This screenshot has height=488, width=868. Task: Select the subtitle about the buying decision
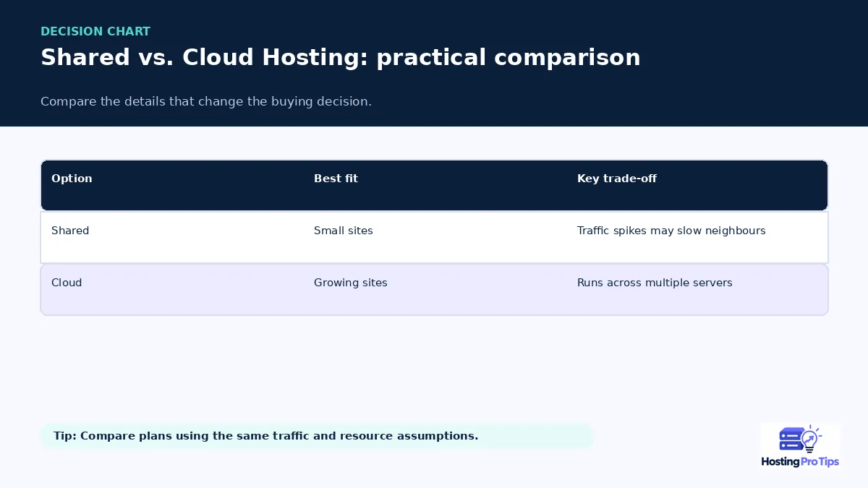(206, 101)
